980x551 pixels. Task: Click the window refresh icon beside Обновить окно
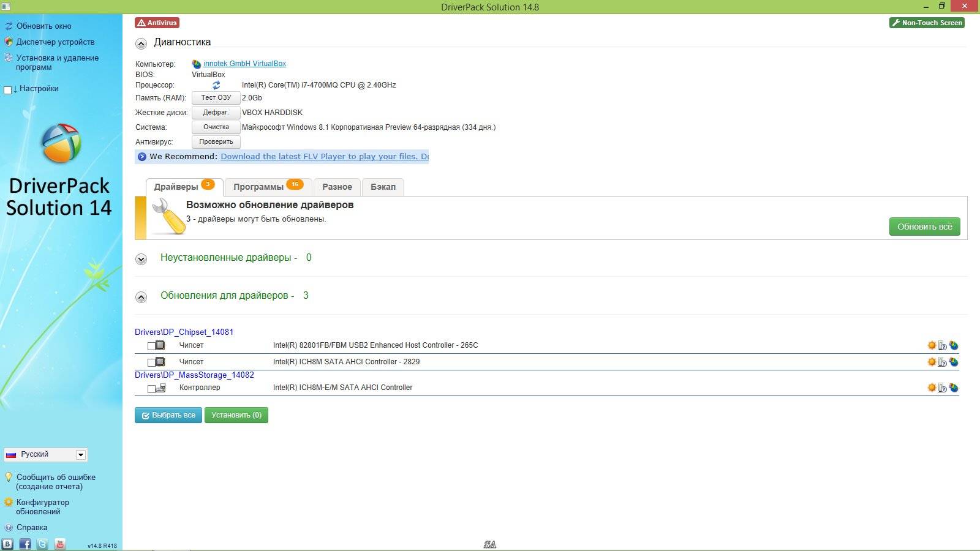(9, 26)
